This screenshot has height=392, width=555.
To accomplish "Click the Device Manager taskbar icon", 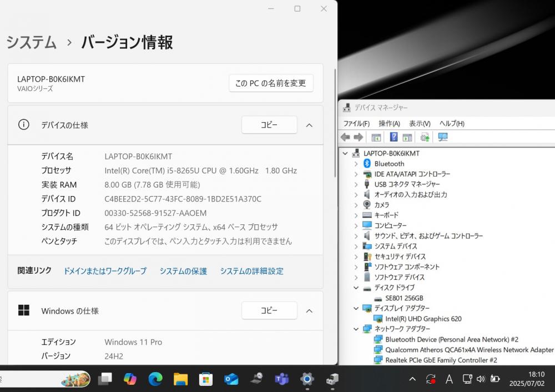I will (332, 379).
